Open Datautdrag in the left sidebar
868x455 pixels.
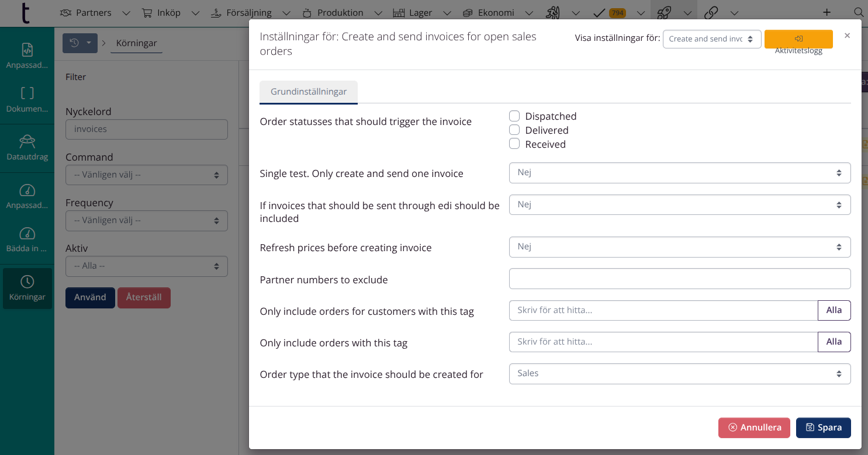tap(27, 148)
